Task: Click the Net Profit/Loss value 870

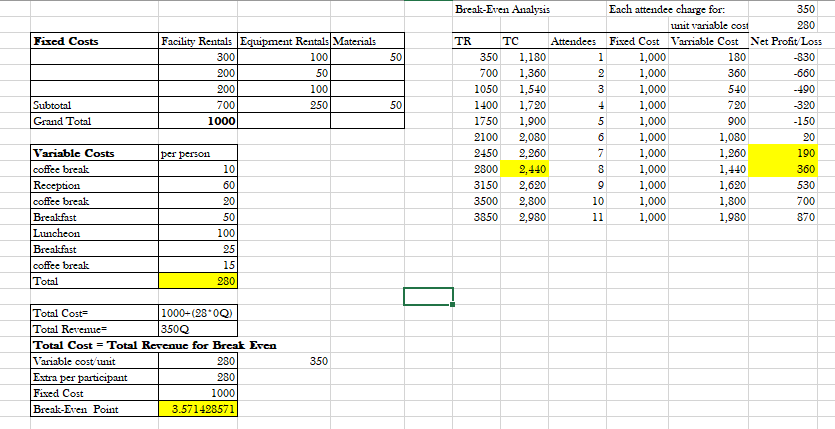Action: pos(783,217)
